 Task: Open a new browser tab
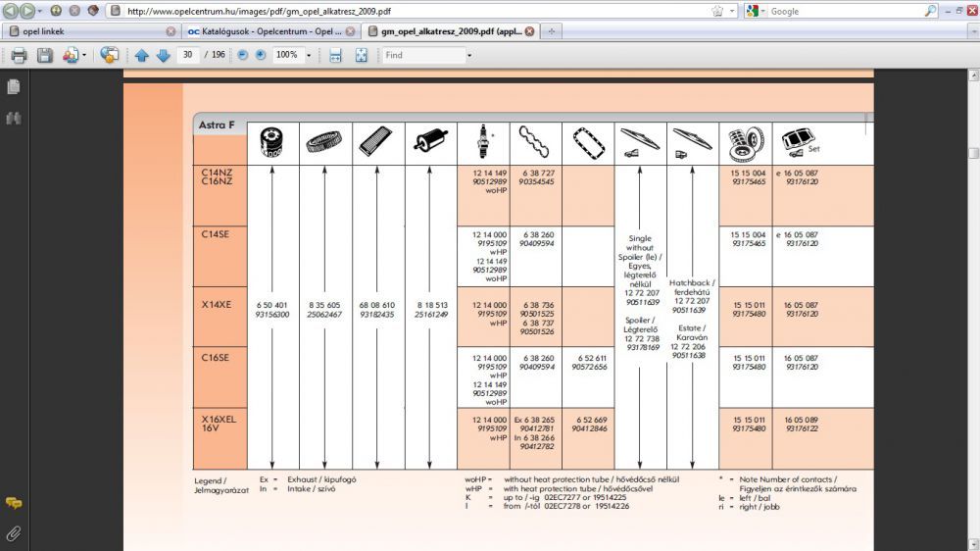(551, 31)
